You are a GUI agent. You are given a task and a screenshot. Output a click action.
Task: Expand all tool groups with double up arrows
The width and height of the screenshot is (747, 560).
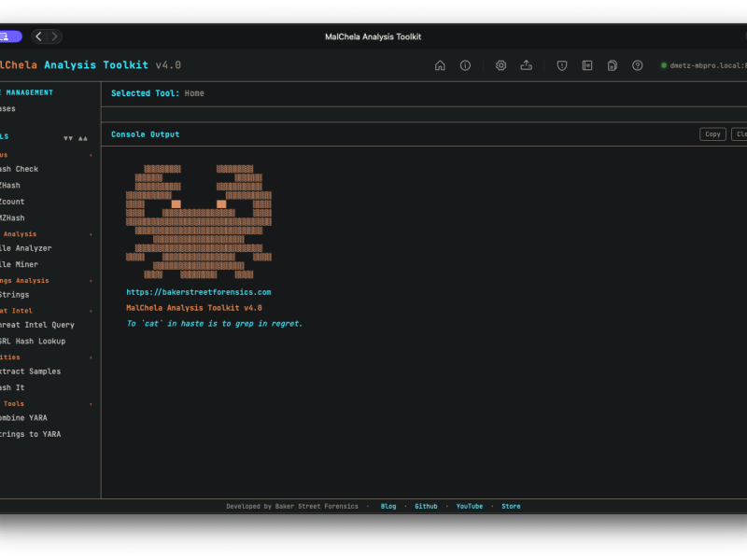coord(83,138)
